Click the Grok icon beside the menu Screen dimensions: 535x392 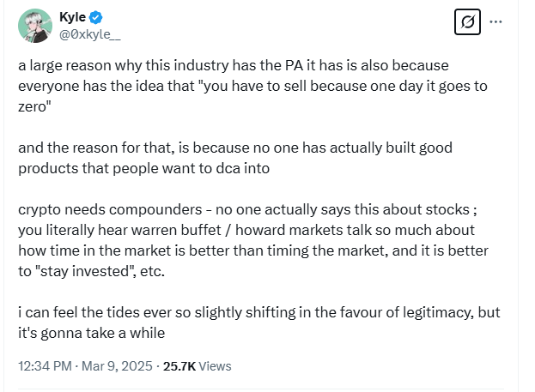[x=467, y=22]
